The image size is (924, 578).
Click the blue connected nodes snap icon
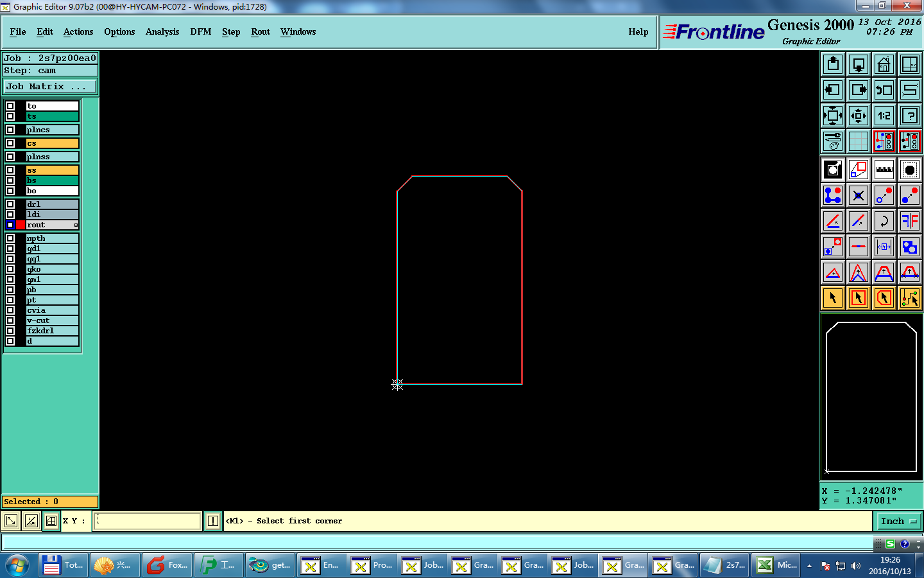pyautogui.click(x=833, y=195)
